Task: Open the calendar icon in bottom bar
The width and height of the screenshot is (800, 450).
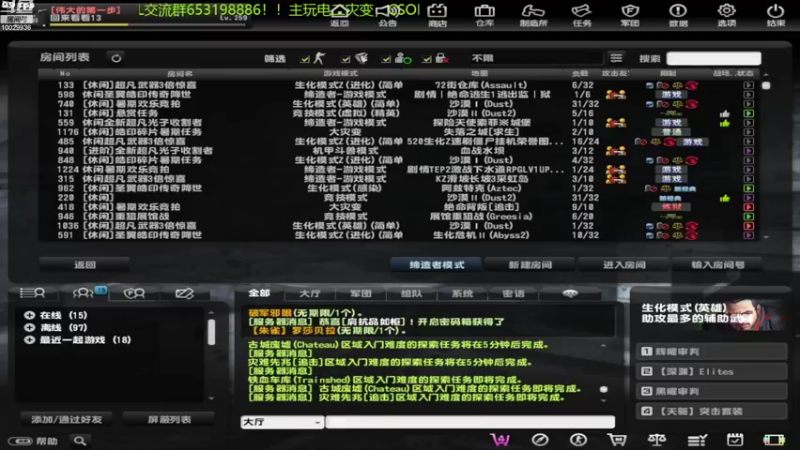Action: click(735, 440)
